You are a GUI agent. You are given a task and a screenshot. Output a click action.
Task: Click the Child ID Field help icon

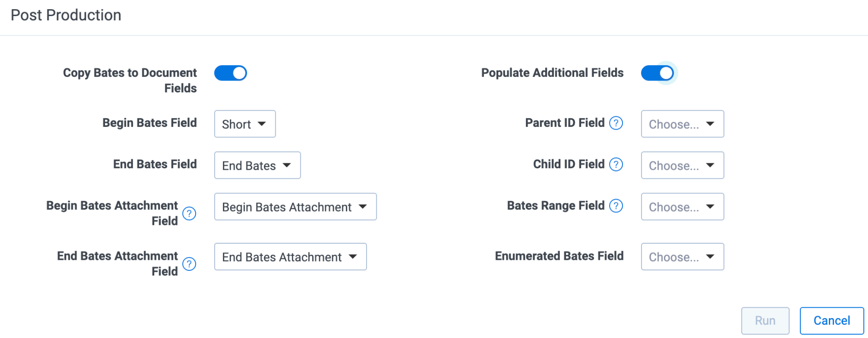[616, 164]
